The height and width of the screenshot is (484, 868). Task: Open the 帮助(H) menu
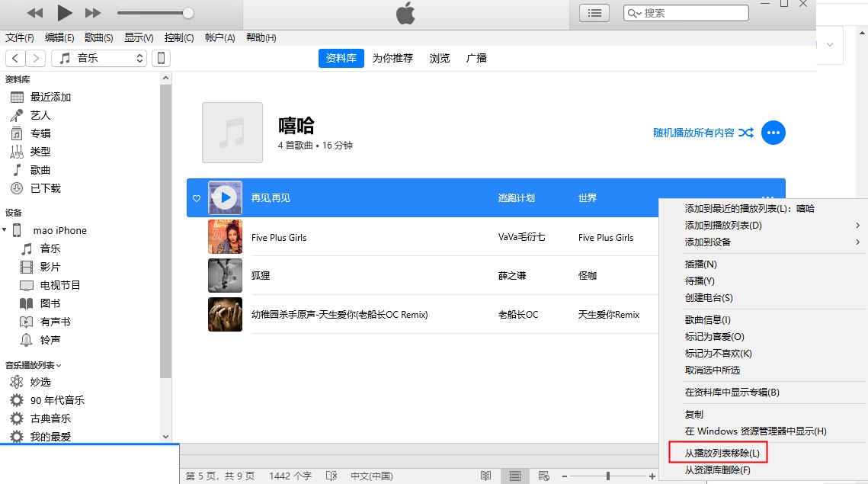(261, 37)
